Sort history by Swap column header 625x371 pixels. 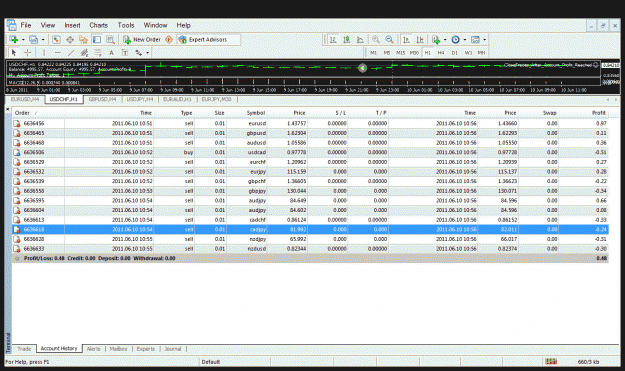(549, 113)
